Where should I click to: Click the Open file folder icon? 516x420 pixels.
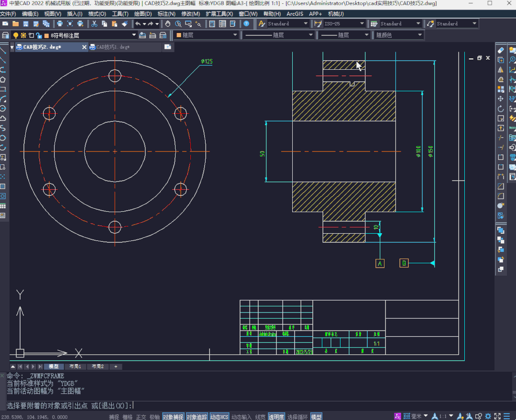[16, 23]
